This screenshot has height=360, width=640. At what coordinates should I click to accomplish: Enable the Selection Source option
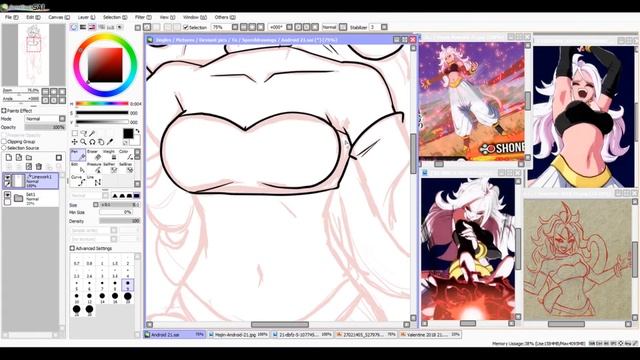point(4,148)
